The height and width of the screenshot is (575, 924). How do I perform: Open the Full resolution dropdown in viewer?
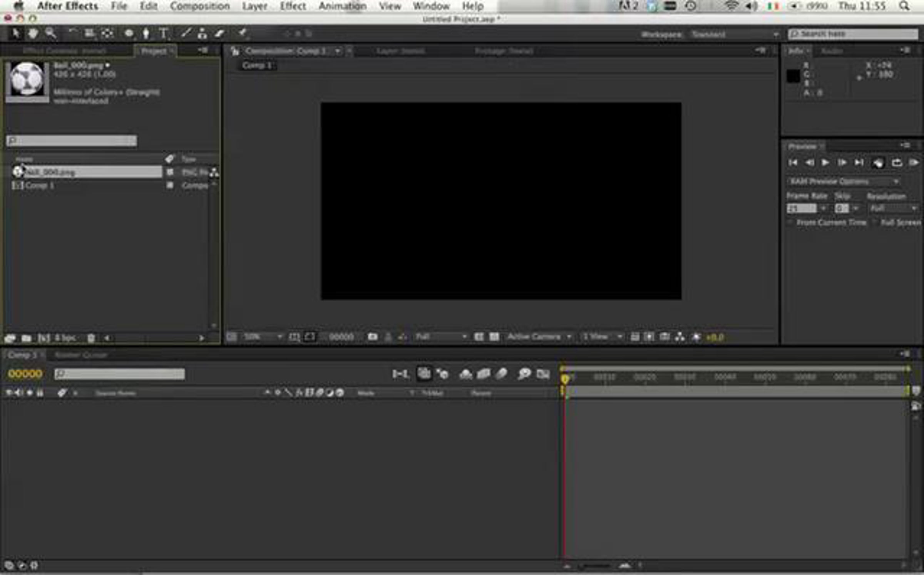click(440, 337)
